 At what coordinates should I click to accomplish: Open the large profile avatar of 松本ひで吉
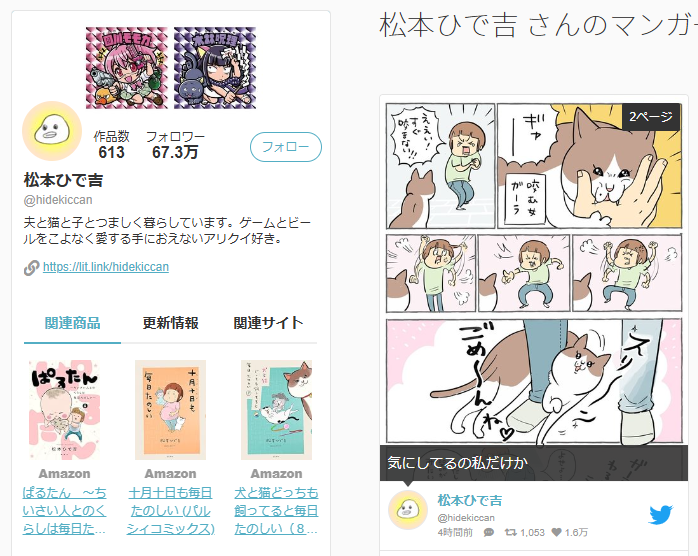click(52, 131)
